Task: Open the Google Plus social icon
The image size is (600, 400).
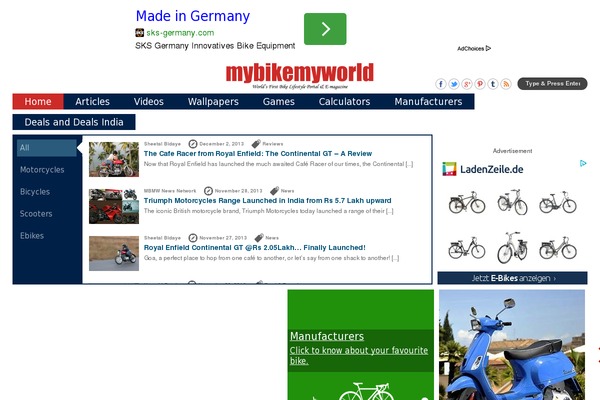Action: 467,84
